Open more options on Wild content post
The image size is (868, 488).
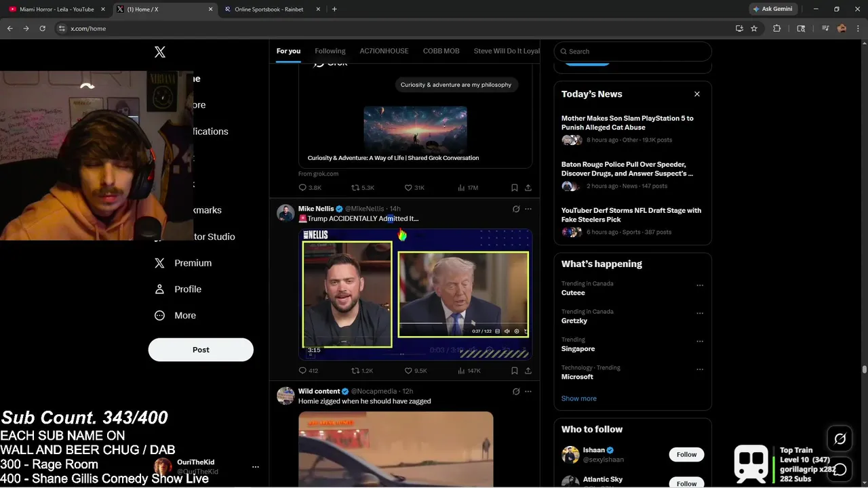tap(528, 391)
